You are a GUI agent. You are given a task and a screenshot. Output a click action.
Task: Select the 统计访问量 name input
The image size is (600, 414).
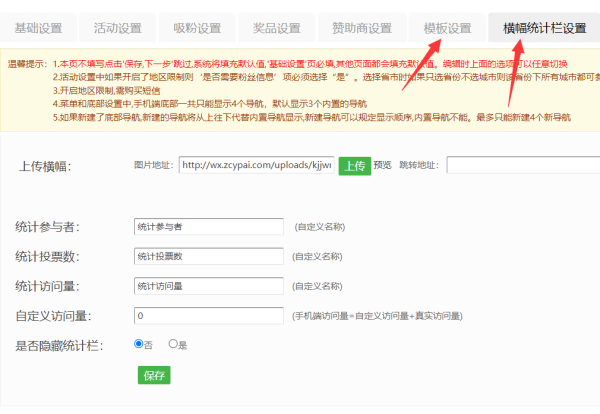click(x=209, y=286)
